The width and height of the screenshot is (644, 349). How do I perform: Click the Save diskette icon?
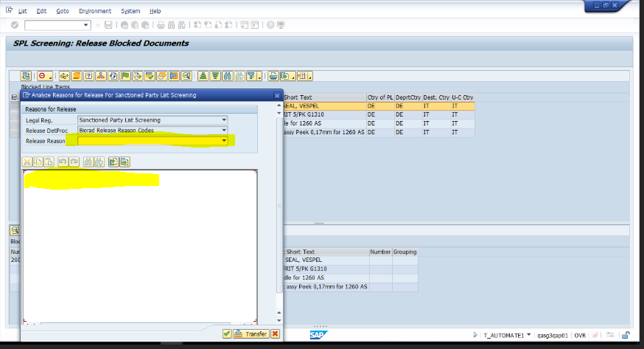pos(108,25)
